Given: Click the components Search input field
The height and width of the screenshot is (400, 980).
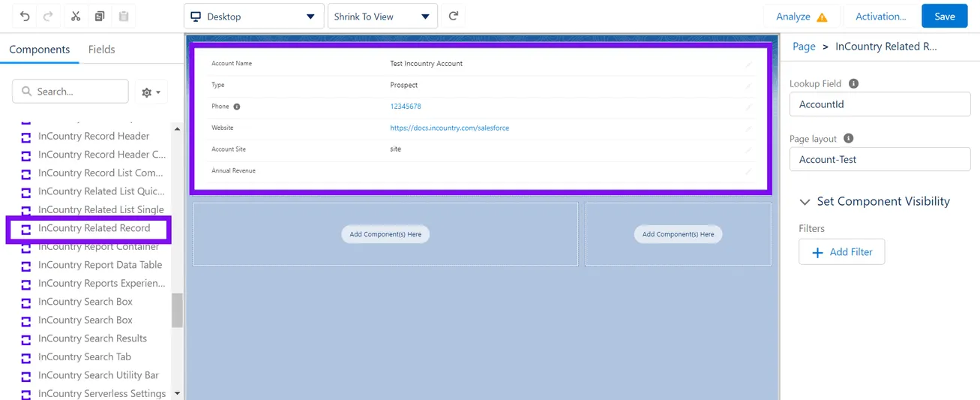Looking at the screenshot, I should pos(70,92).
